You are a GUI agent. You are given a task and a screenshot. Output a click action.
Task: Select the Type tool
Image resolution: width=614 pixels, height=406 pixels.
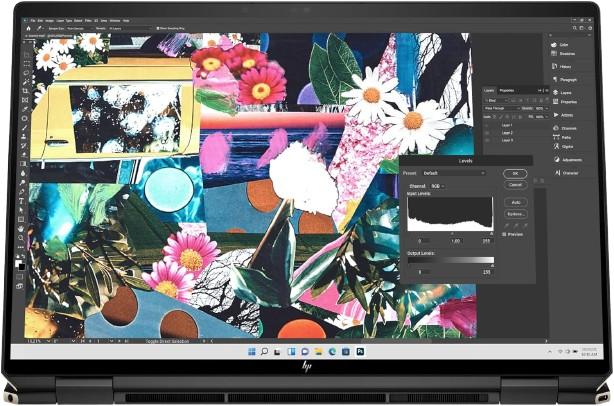[x=22, y=200]
